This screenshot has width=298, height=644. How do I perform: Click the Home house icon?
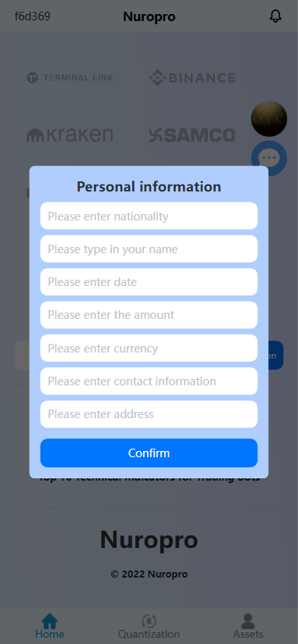[x=50, y=621]
